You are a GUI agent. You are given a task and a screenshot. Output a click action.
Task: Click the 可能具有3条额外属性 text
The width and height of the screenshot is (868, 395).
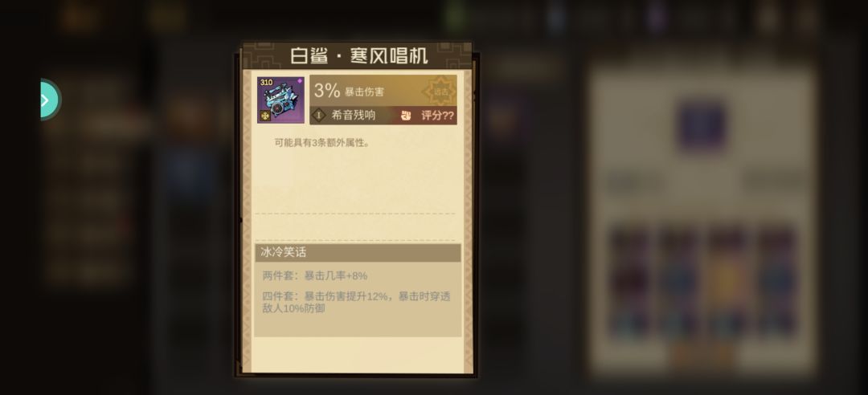point(322,143)
